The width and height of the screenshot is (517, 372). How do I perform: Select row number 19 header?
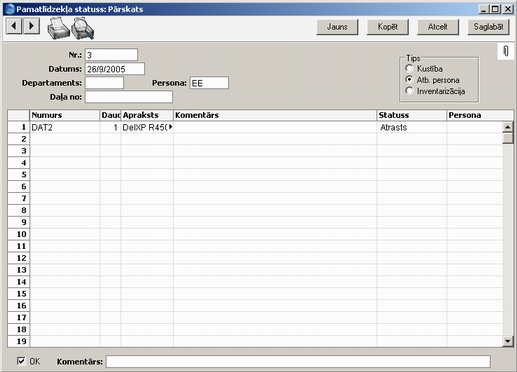tap(19, 341)
